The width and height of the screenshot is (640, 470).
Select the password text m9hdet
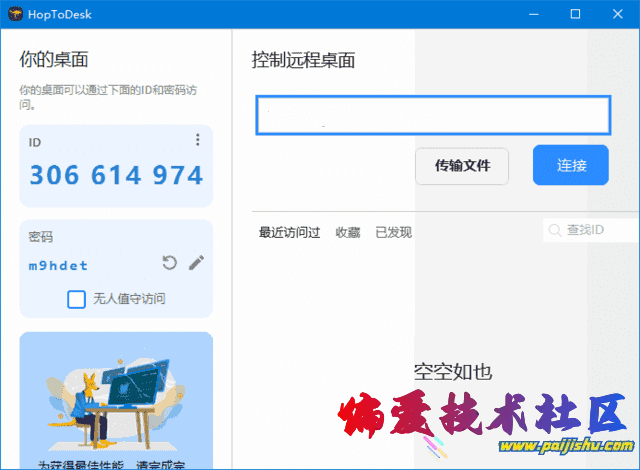click(58, 266)
